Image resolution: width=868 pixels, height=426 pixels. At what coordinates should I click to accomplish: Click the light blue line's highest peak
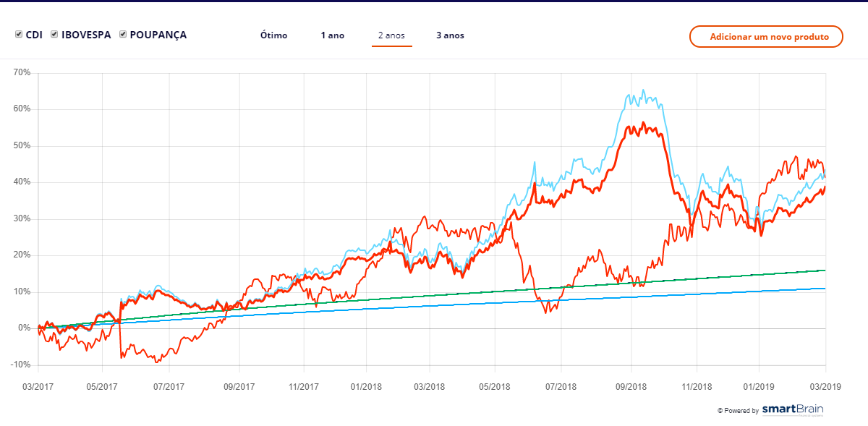coord(643,90)
